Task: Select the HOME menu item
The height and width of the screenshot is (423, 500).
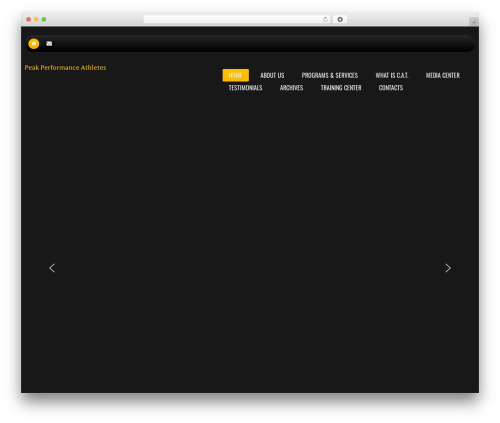Action: point(236,75)
